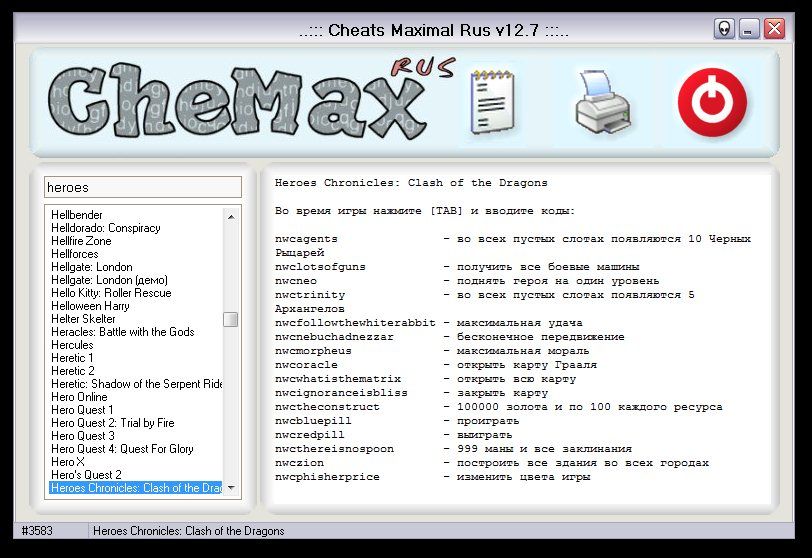Click the cheat code nwcwhatisthematrix
Screen dimensions: 812x558
click(x=338, y=379)
